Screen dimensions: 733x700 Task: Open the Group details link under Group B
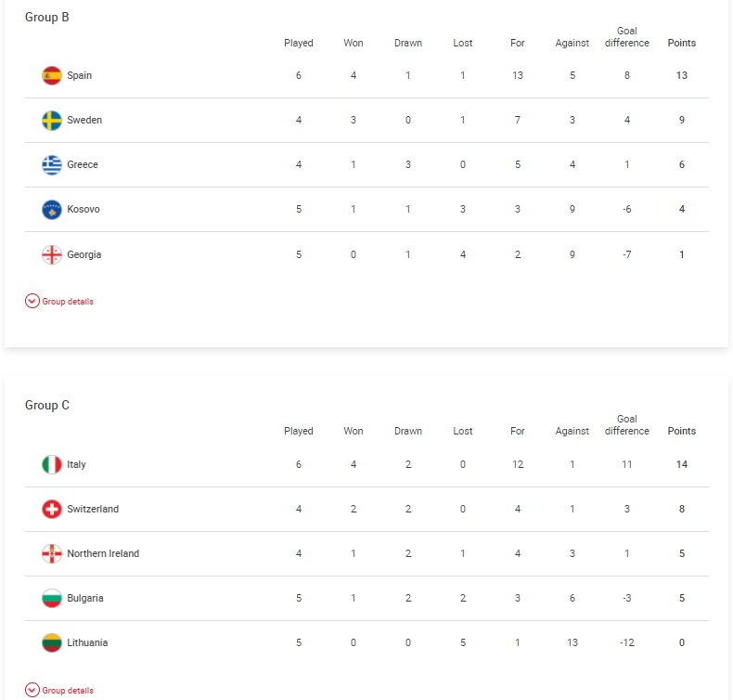68,302
